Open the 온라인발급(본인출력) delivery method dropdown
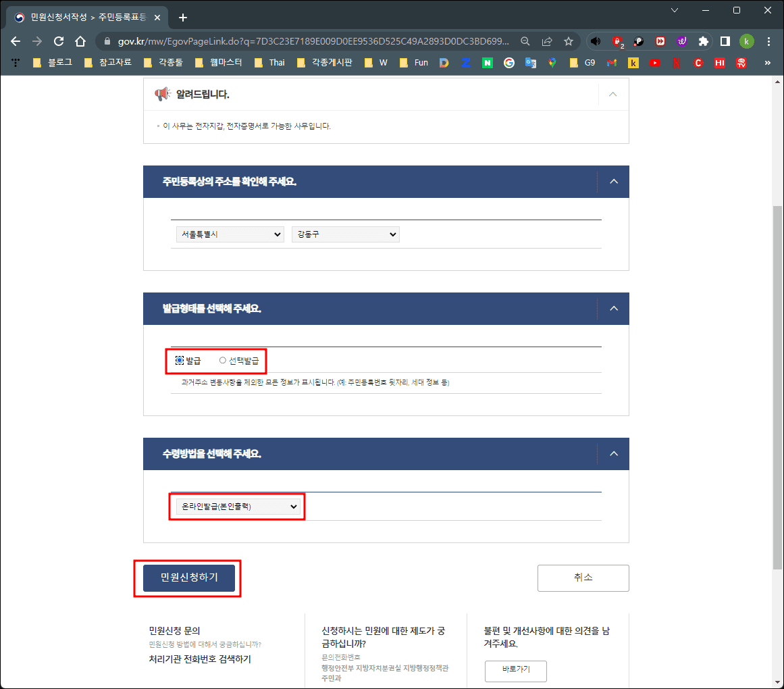Screen dimensions: 784x689 (237, 506)
